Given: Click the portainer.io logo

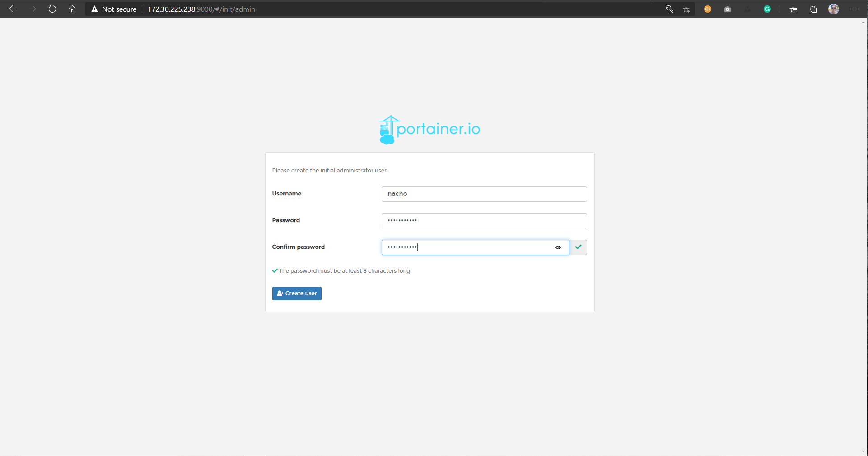Looking at the screenshot, I should point(429,130).
